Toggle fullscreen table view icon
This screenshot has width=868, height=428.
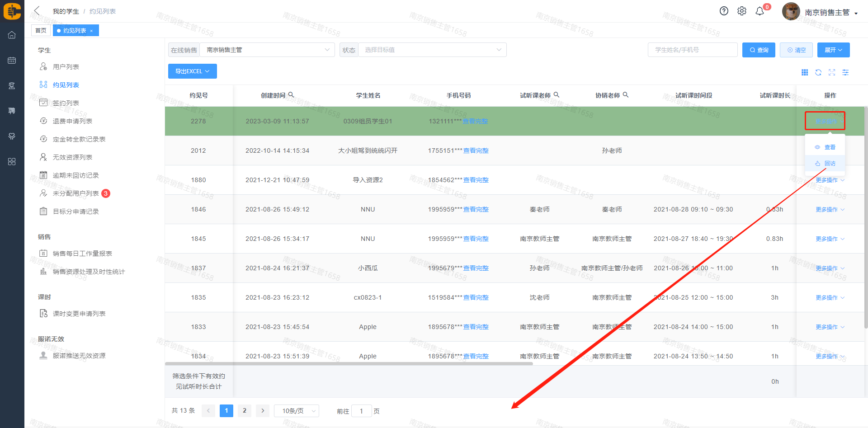(832, 73)
